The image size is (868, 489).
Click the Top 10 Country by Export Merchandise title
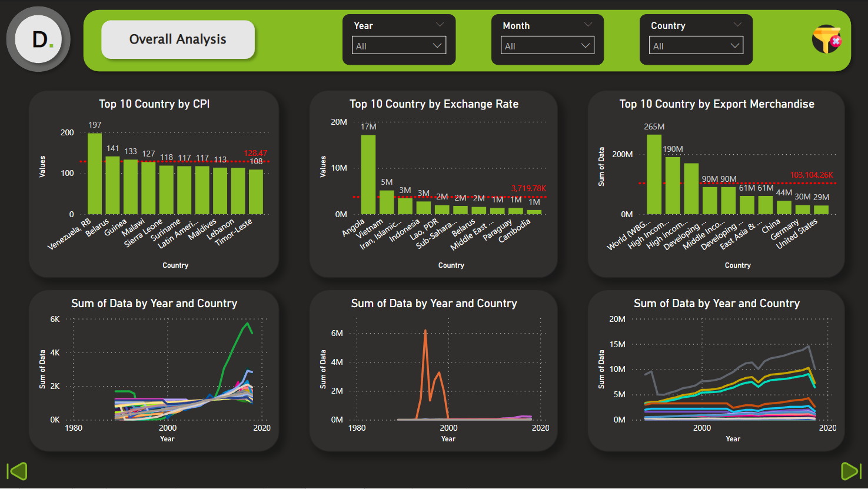coord(717,104)
